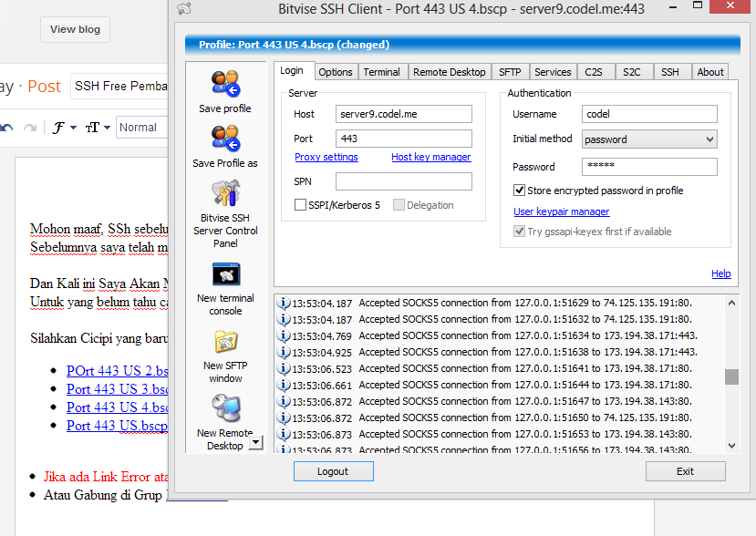Toggle Delegation checkbox
Image resolution: width=756 pixels, height=536 pixels.
tap(399, 205)
